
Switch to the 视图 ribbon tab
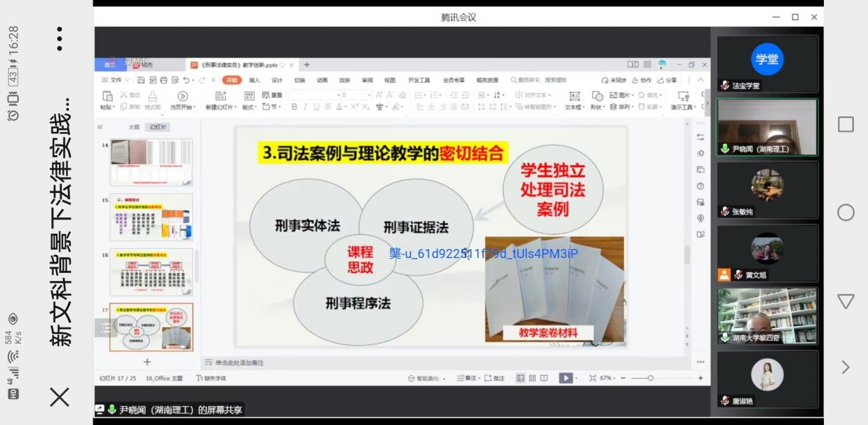click(390, 80)
